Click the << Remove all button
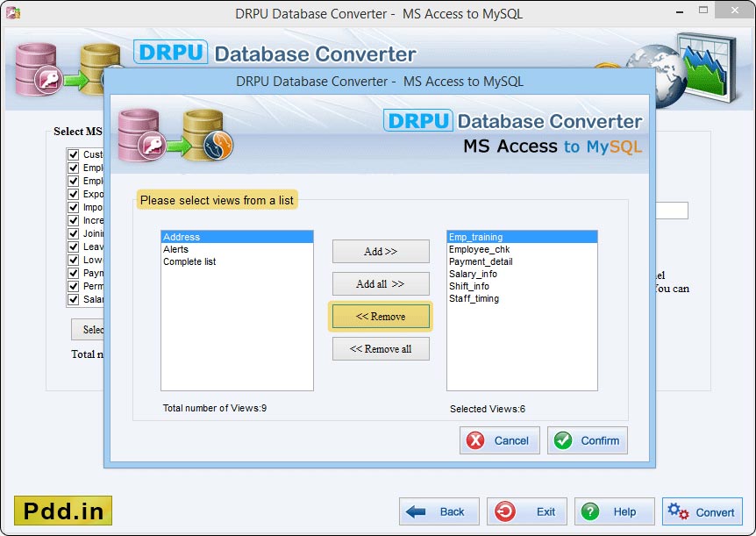The width and height of the screenshot is (756, 536). 381,349
